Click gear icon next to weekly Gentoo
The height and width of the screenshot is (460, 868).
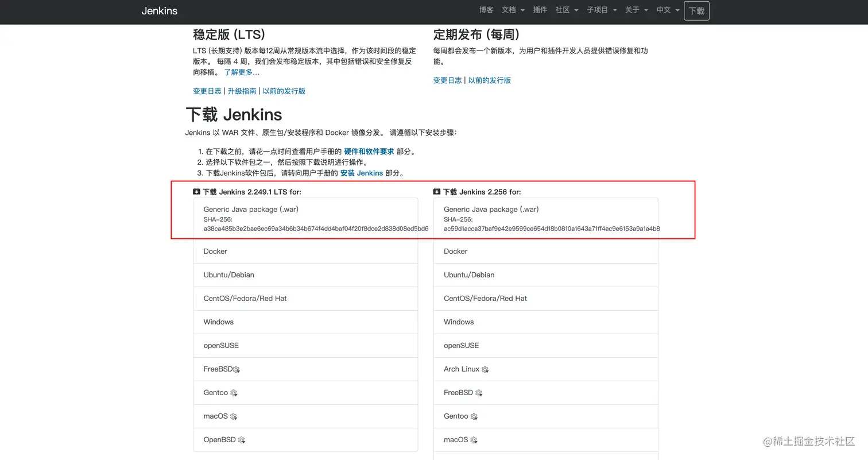(474, 417)
